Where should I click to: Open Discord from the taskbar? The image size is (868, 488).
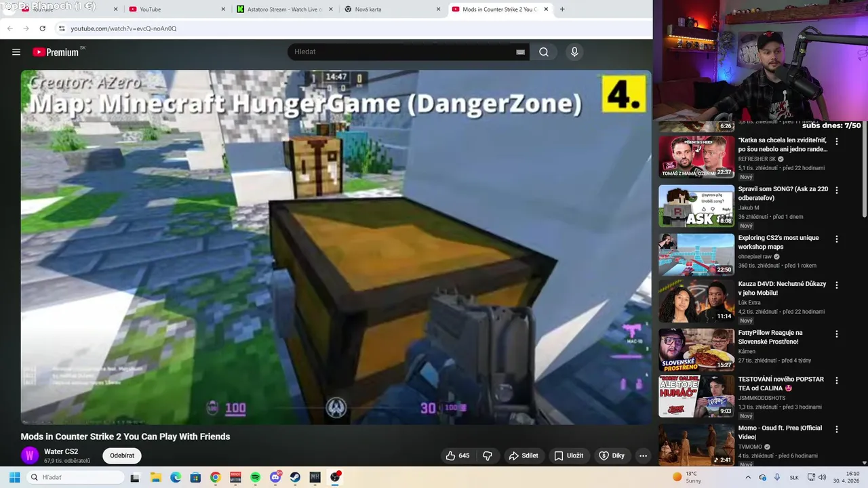pyautogui.click(x=275, y=477)
